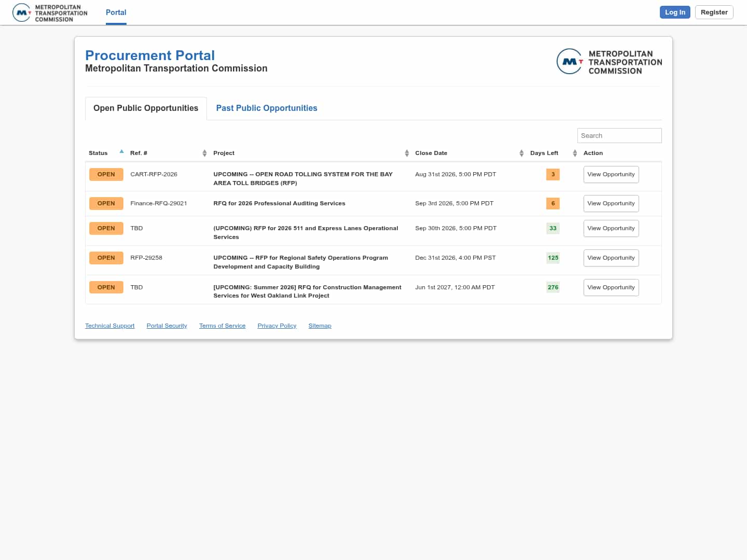Click TBD reference in the West Oakland Link row
The height and width of the screenshot is (560, 747).
[136, 288]
